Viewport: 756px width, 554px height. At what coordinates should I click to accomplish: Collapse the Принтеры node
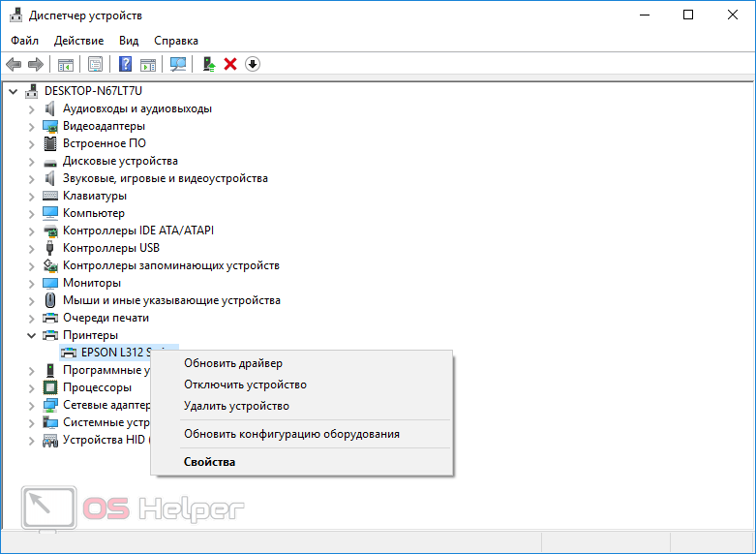tap(31, 335)
